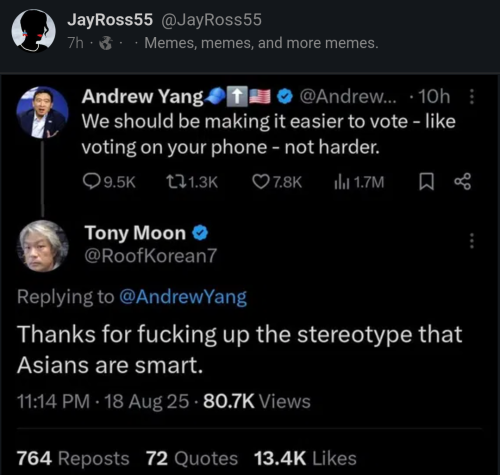View the 764 Reposts list
The width and height of the screenshot is (500, 475).
coord(73,458)
